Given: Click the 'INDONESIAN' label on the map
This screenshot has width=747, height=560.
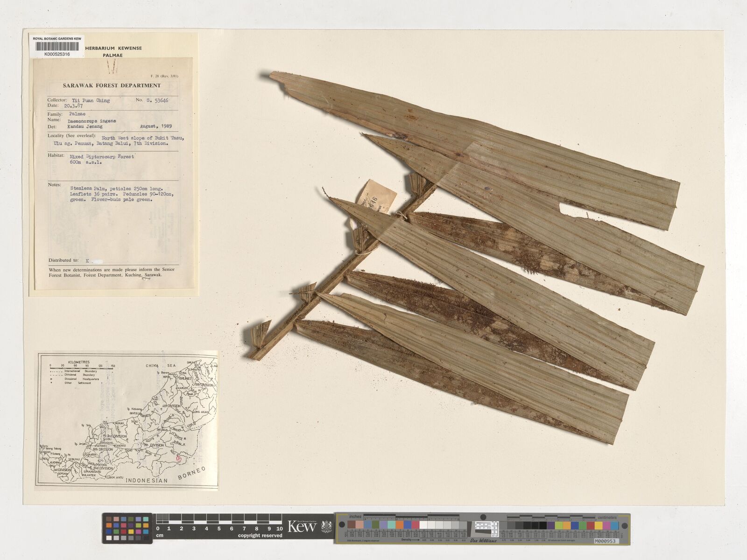Looking at the screenshot, I should pos(149,480).
